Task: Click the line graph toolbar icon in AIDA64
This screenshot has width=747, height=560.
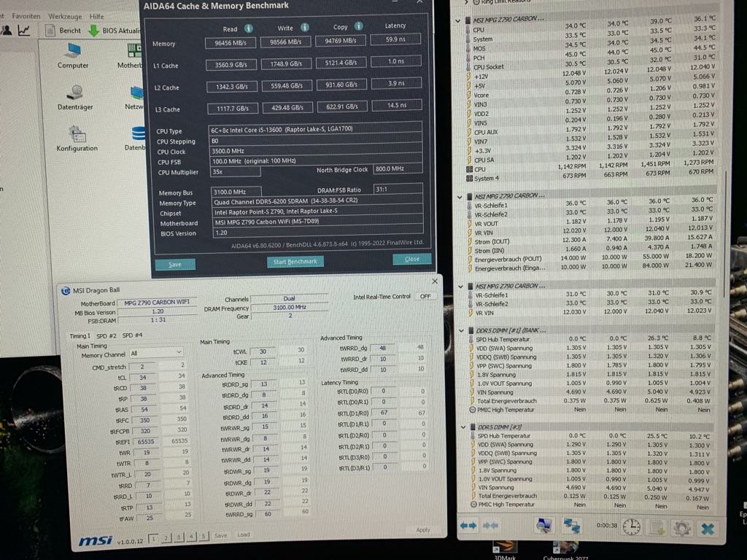Action: click(24, 31)
